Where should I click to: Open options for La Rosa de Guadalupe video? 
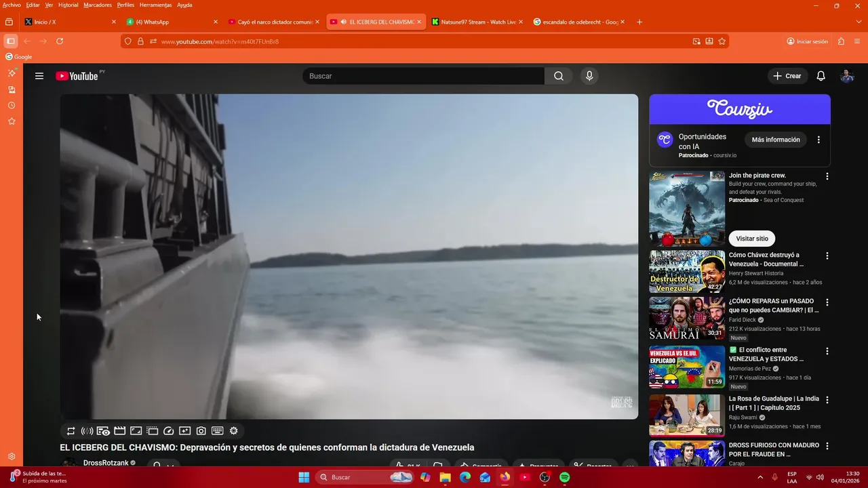pos(827,400)
